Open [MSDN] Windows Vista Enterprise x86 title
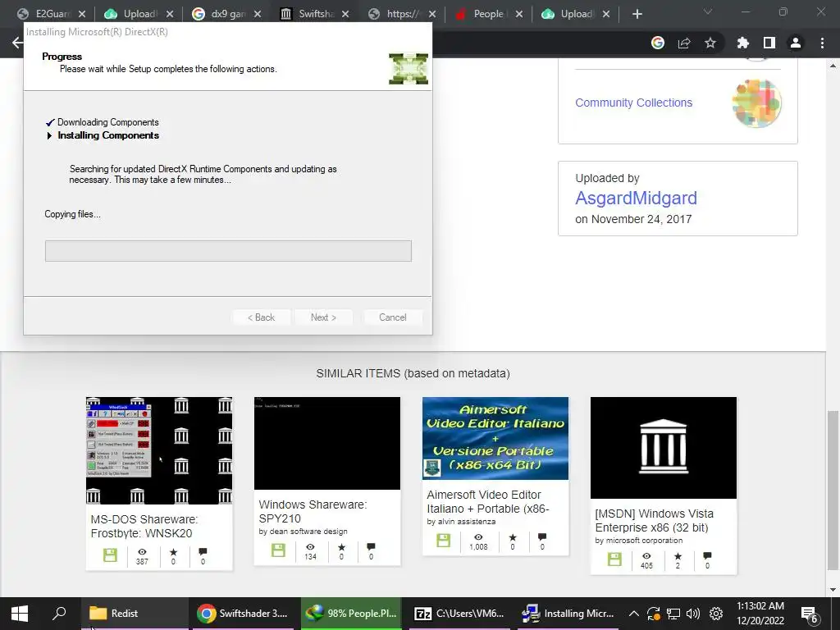Screen dimensions: 840x630 [x=654, y=521]
